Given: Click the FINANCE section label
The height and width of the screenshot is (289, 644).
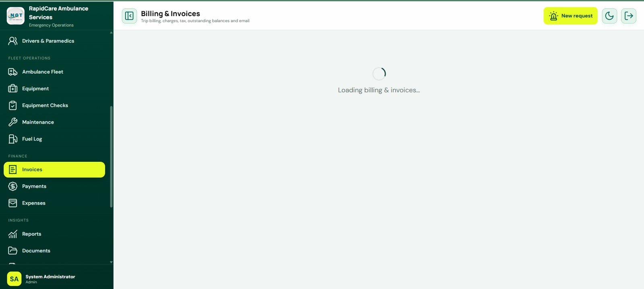Looking at the screenshot, I should coord(18,156).
